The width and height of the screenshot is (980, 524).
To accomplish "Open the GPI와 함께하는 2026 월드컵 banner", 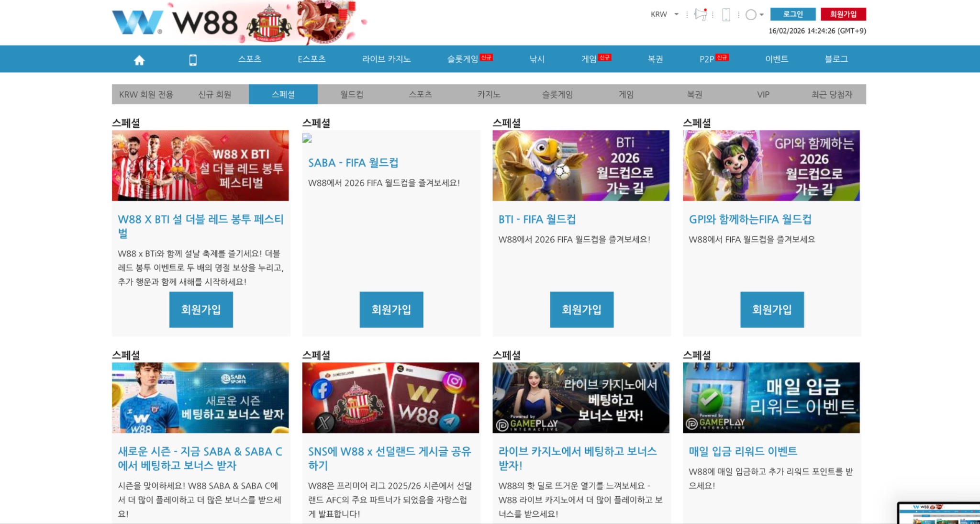I will coord(771,166).
